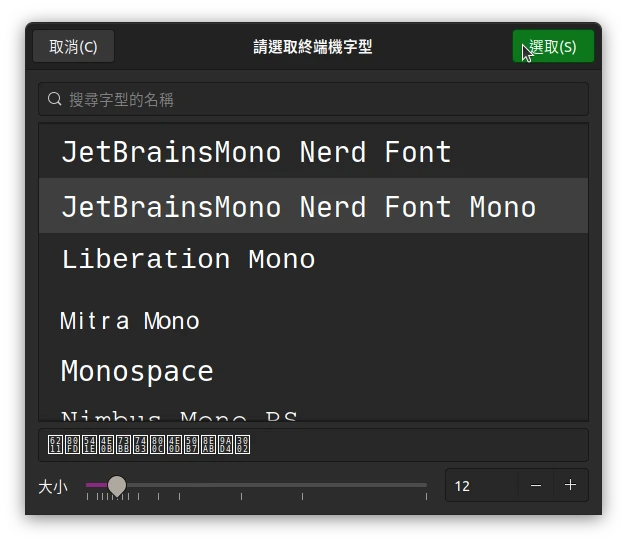The height and width of the screenshot is (543, 627).
Task: Focus the 搜尋字型的名稱 search field
Action: click(320, 99)
